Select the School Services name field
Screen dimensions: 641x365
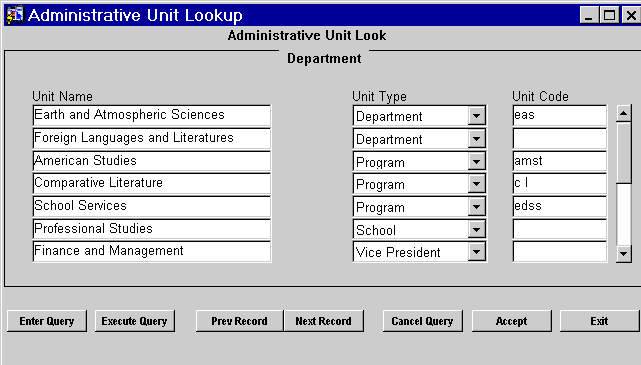[x=152, y=206]
